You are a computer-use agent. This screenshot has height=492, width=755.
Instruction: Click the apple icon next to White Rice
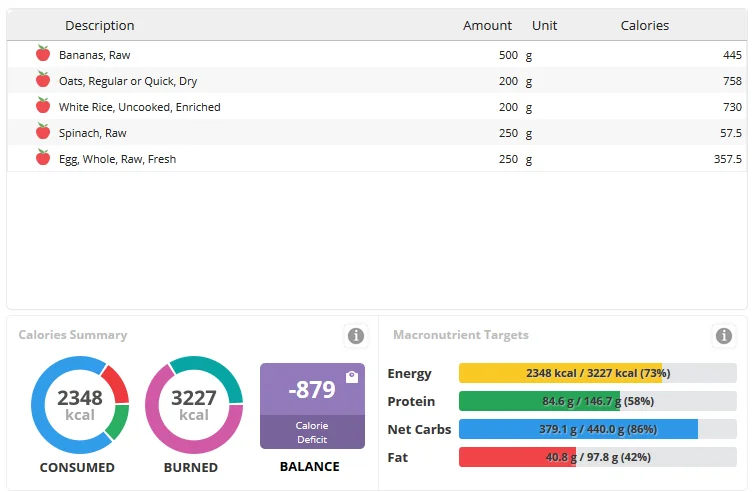click(43, 106)
